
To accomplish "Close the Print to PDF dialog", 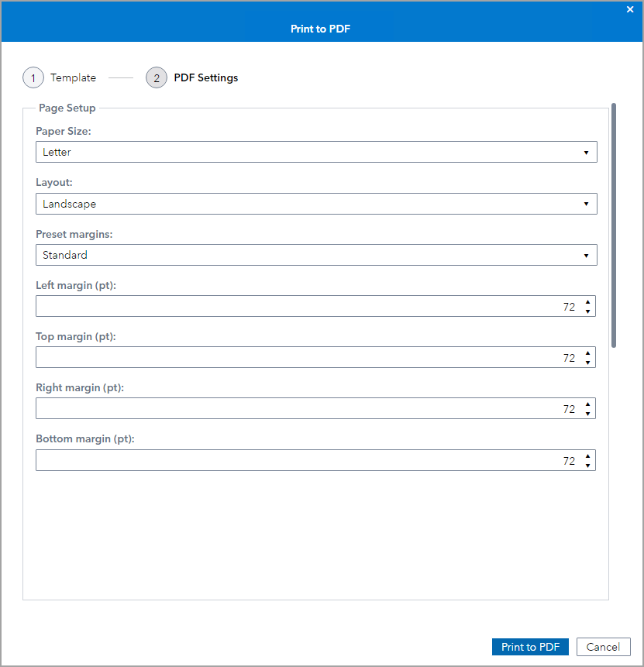I will (630, 9).
